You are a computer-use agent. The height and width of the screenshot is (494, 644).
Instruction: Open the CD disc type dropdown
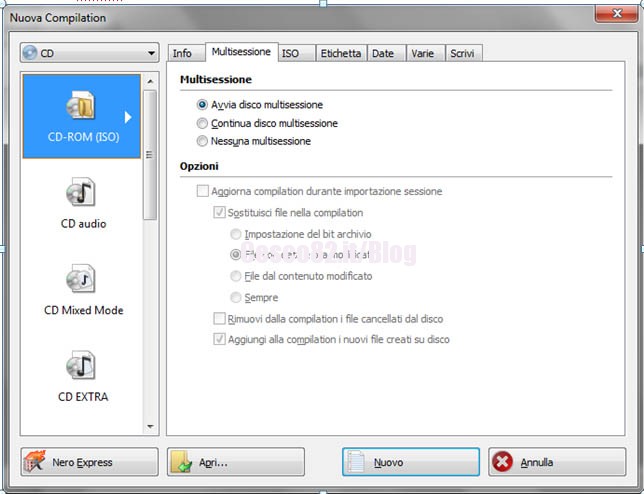[89, 53]
